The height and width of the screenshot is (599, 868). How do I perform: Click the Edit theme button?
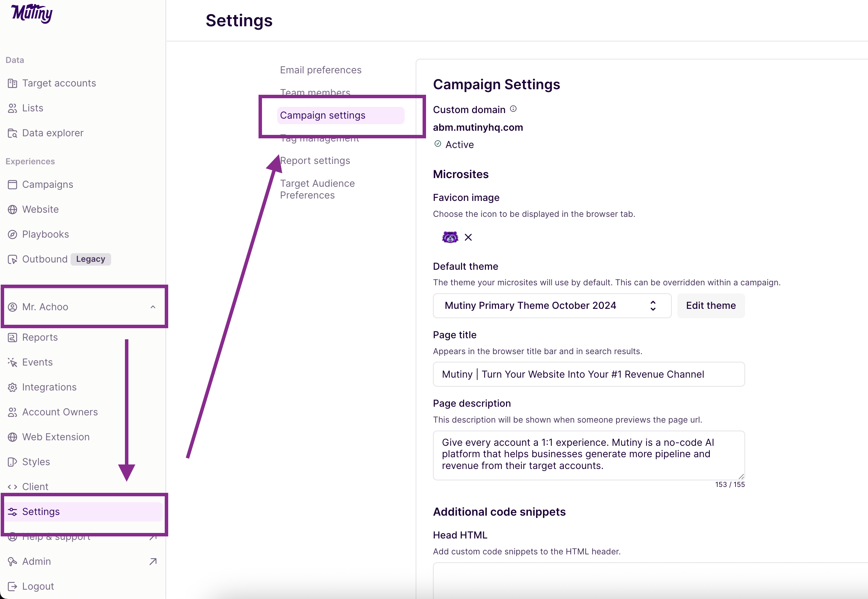(711, 305)
